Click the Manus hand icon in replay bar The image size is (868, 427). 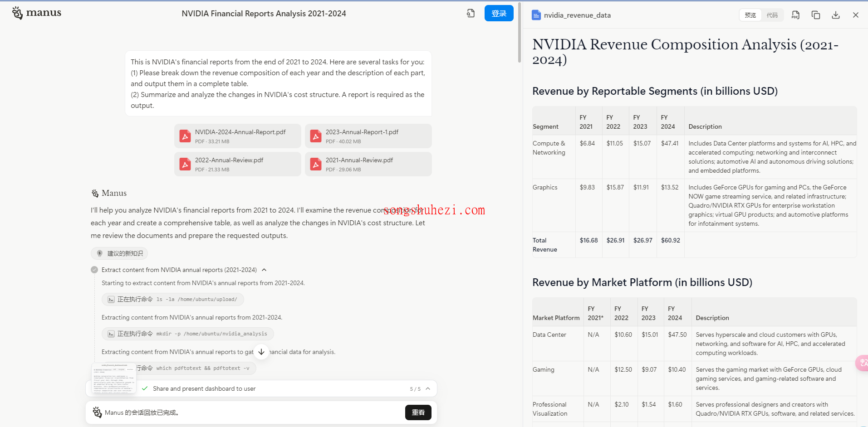(x=97, y=412)
